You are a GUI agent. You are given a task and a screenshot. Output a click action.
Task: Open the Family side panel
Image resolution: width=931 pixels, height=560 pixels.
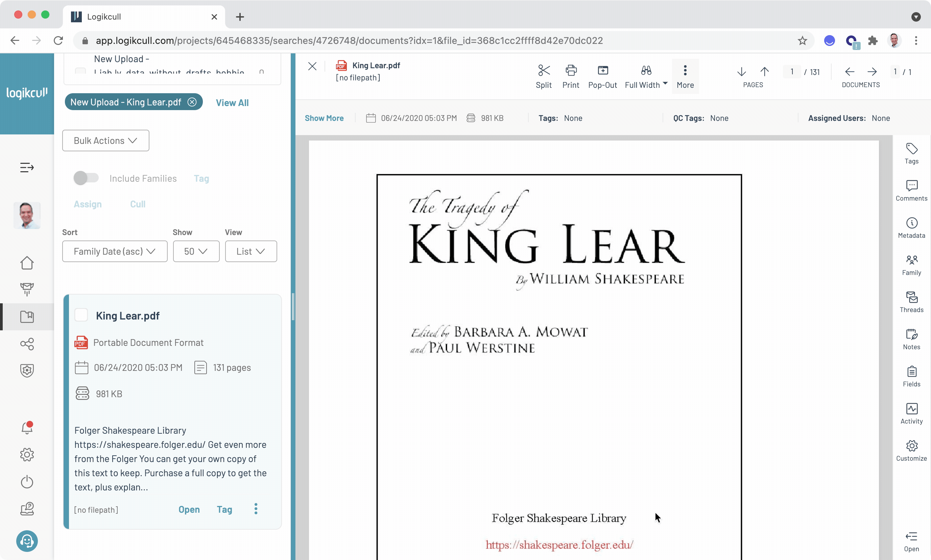[911, 265]
